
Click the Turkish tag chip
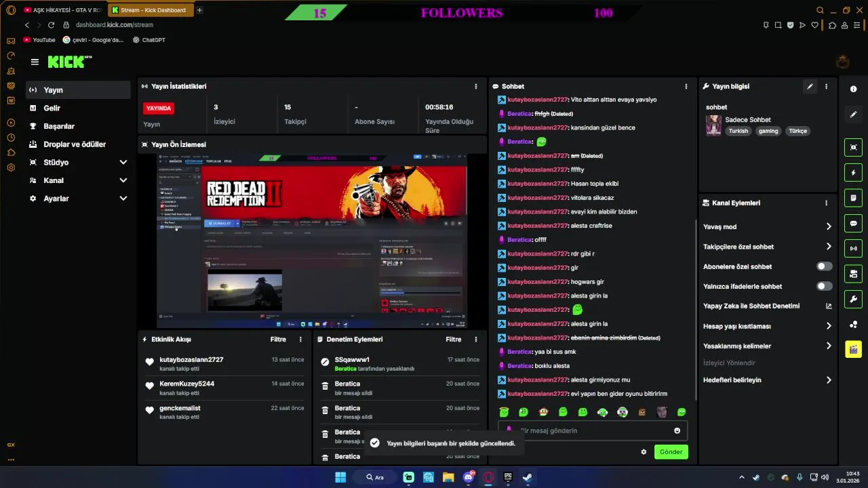(x=738, y=131)
